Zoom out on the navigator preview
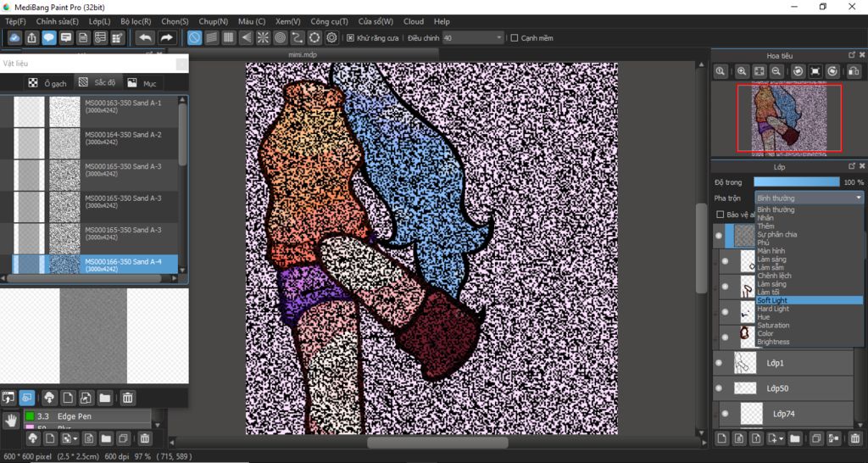Screen dimensions: 868x463 click(776, 71)
